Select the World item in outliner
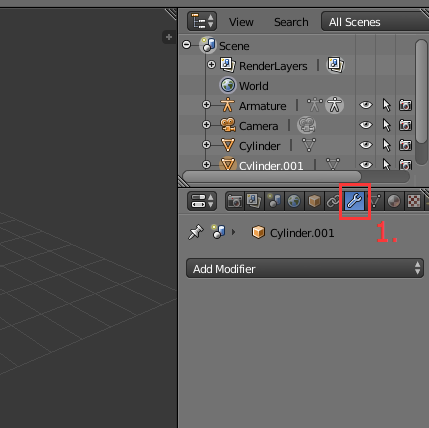The height and width of the screenshot is (428, 429). coord(253,86)
